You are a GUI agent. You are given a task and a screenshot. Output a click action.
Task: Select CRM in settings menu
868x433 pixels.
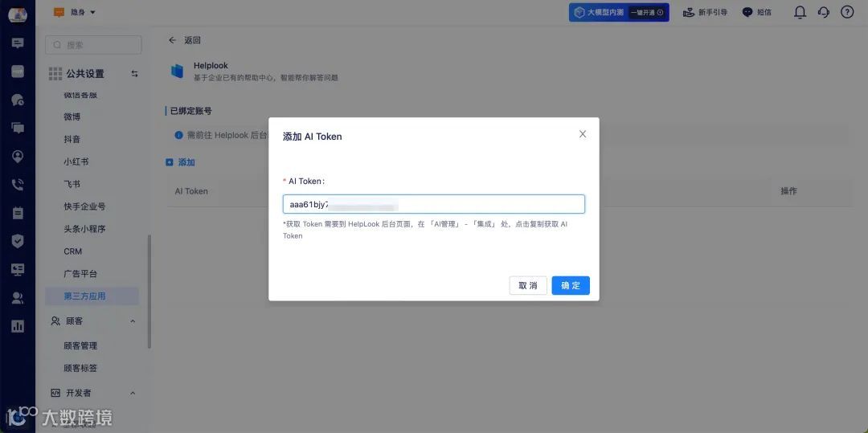pos(73,251)
